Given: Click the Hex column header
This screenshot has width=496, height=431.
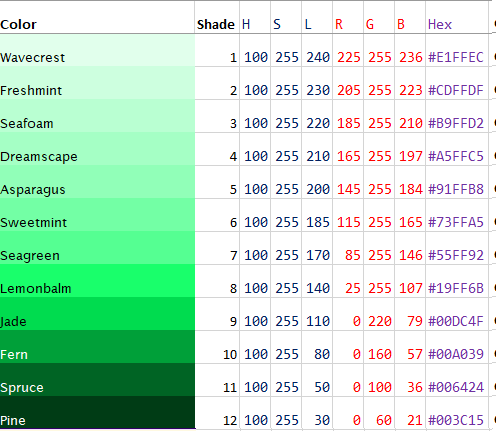Looking at the screenshot, I should (x=457, y=17).
